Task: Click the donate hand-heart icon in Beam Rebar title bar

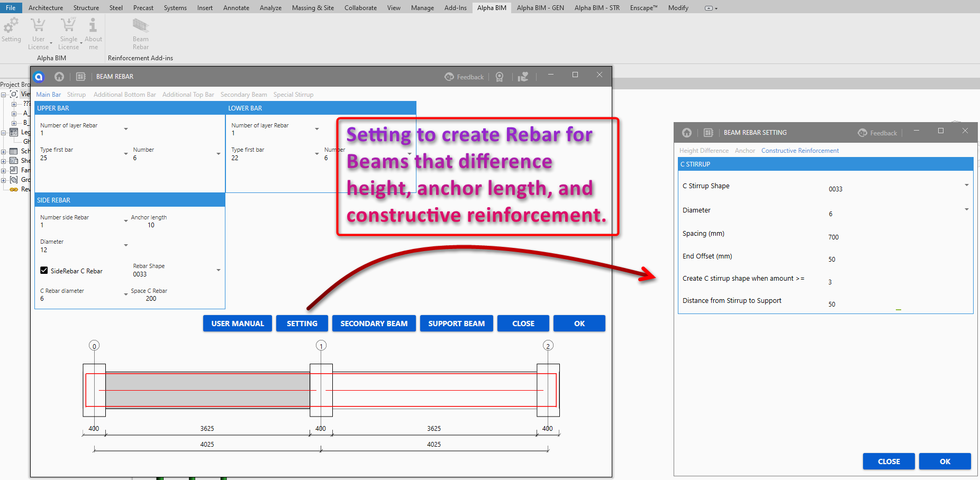Action: click(523, 77)
